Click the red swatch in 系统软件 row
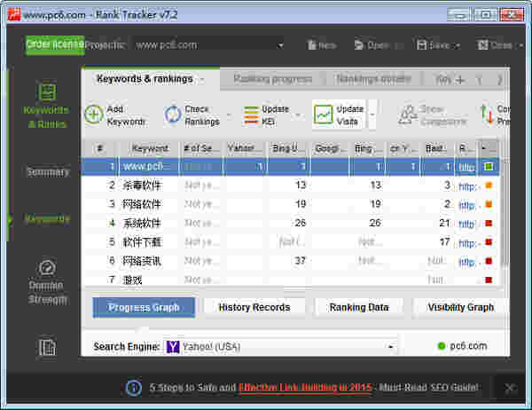532x410 pixels. click(x=489, y=223)
